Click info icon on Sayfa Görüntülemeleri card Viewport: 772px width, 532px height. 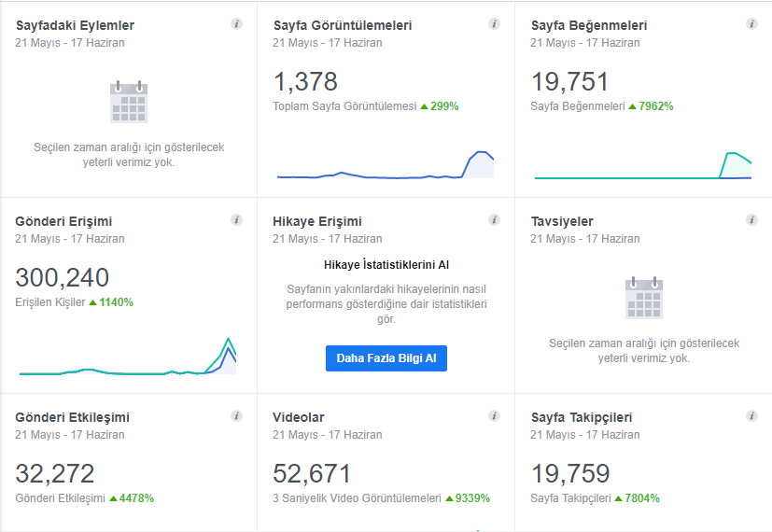pos(495,23)
